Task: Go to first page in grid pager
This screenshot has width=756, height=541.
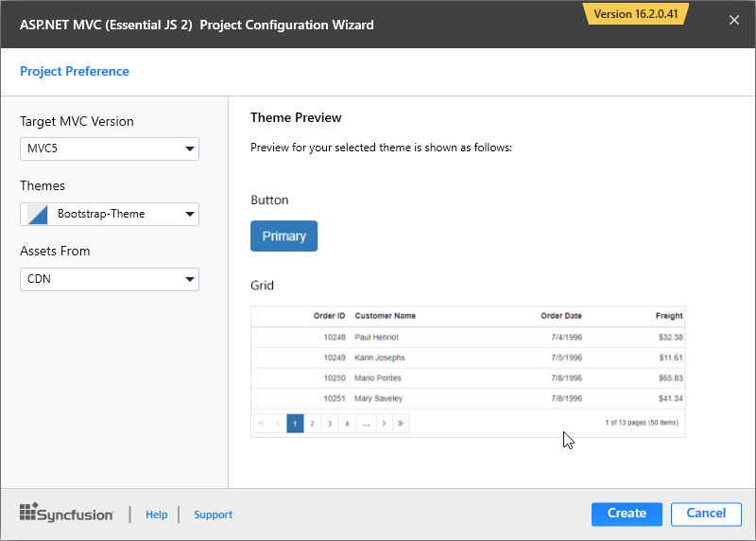Action: pos(261,424)
